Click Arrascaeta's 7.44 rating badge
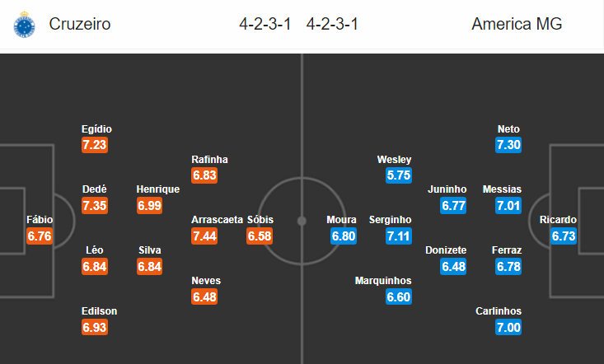The width and height of the screenshot is (604, 364). point(204,236)
